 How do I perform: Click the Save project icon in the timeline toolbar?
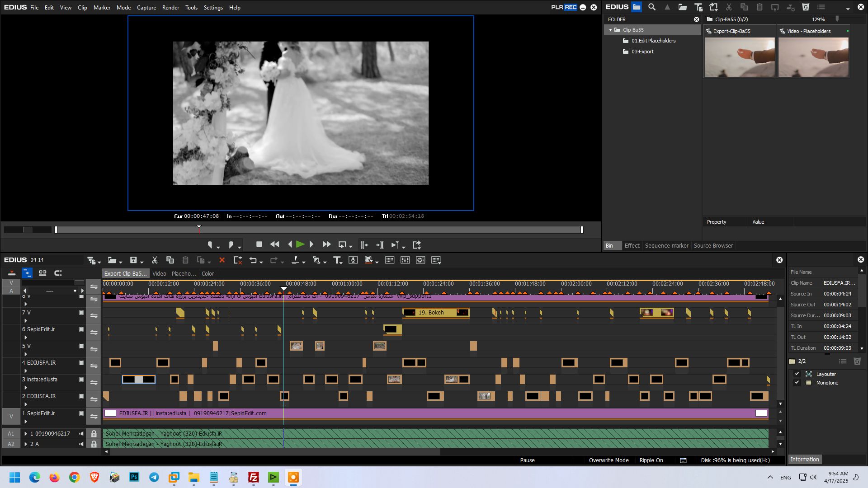(133, 260)
